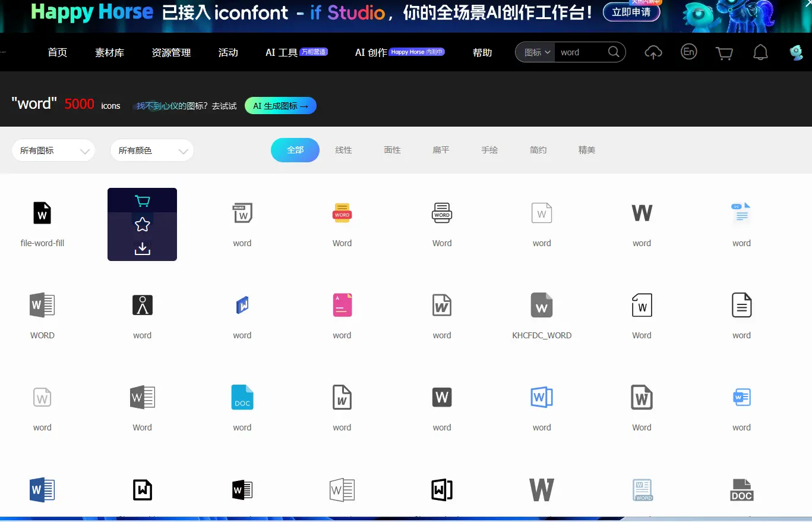Viewport: 812px width, 522px height.
Task: Click the uppercase WORD label
Action: coord(42,335)
